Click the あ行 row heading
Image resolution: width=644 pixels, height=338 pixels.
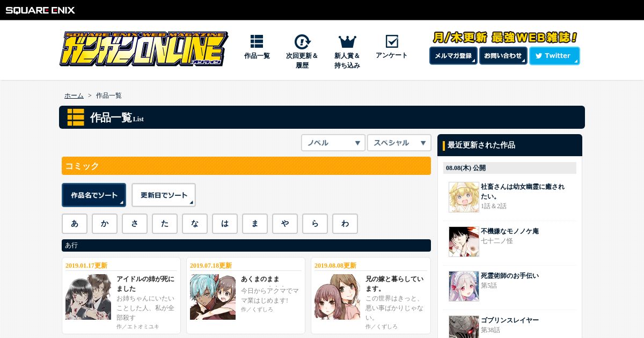tap(246, 245)
